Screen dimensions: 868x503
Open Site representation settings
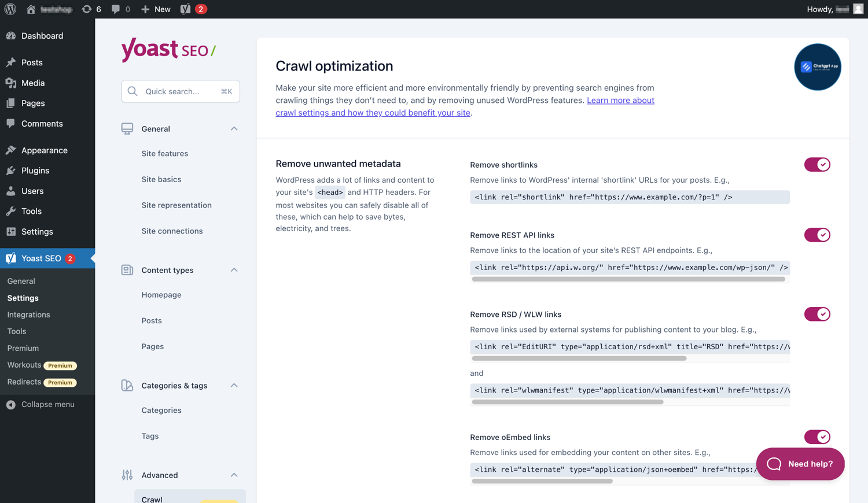pyautogui.click(x=176, y=205)
